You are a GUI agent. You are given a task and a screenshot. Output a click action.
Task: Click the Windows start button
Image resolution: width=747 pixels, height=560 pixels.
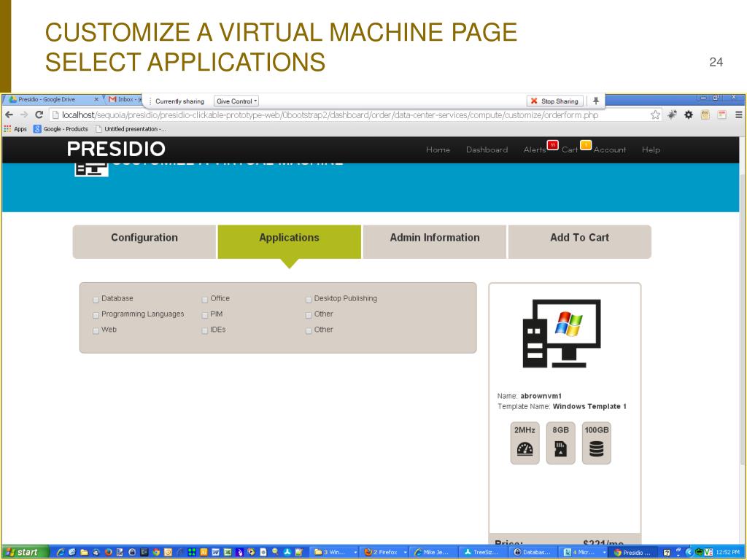(x=26, y=553)
